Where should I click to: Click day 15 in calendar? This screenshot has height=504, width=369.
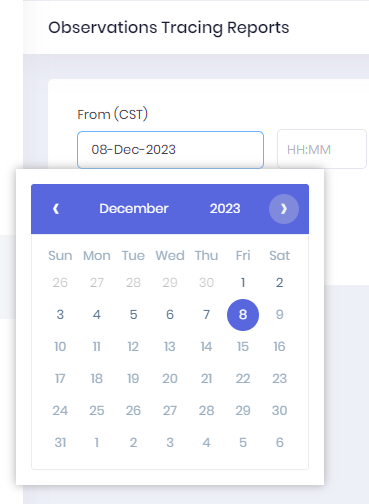pos(243,347)
